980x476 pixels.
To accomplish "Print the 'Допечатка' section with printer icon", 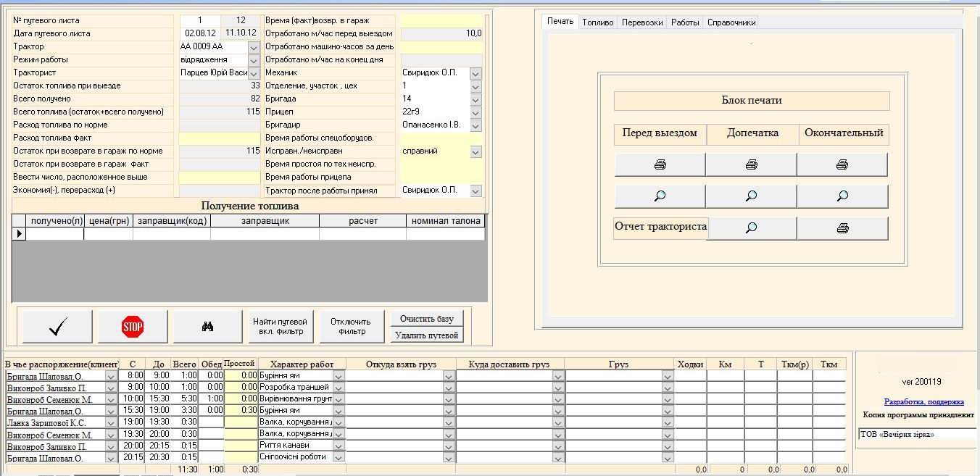I will 751,165.
